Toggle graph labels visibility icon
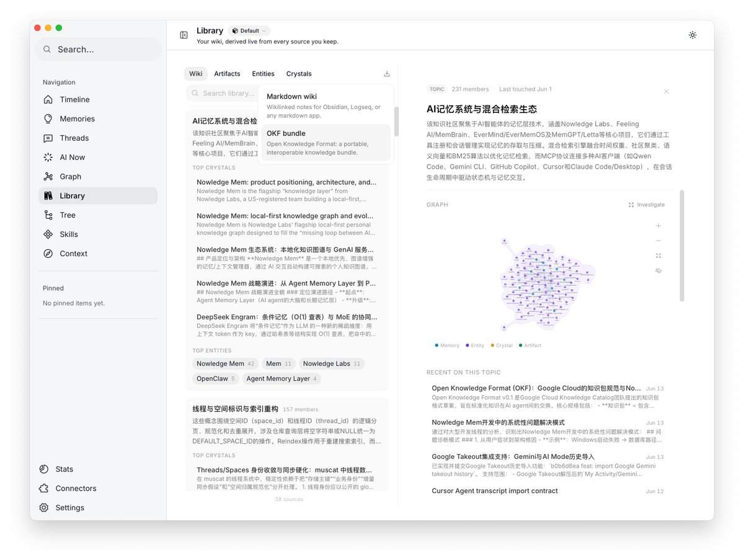The image size is (744, 560). coord(658,270)
